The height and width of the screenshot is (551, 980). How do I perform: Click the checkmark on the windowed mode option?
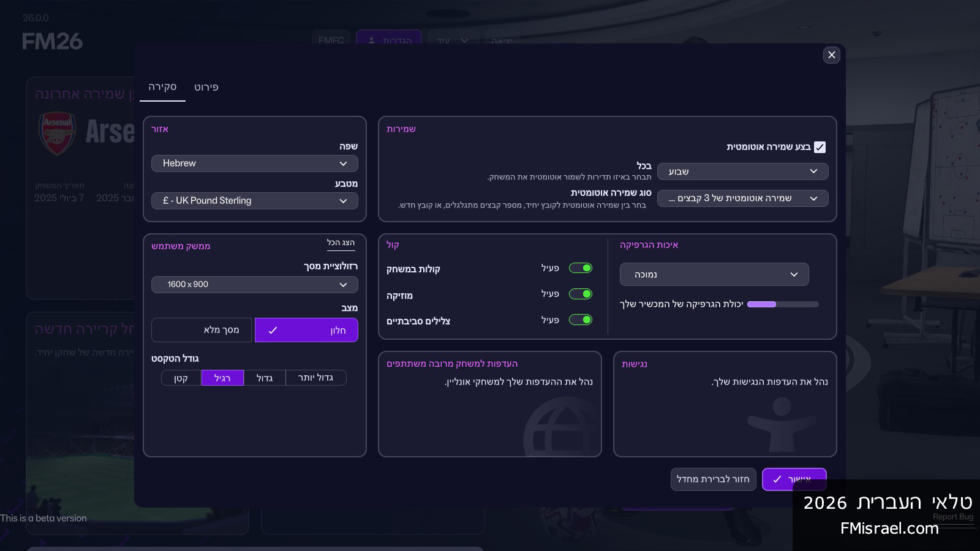pyautogui.click(x=273, y=330)
